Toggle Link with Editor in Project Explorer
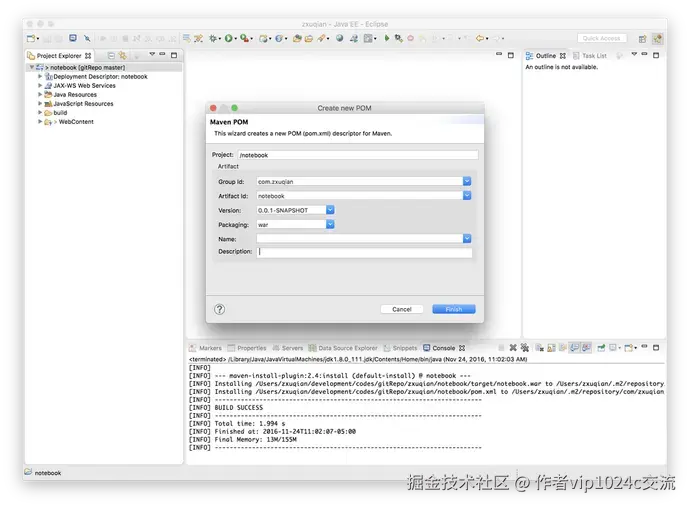The width and height of the screenshot is (690, 507). (123, 55)
